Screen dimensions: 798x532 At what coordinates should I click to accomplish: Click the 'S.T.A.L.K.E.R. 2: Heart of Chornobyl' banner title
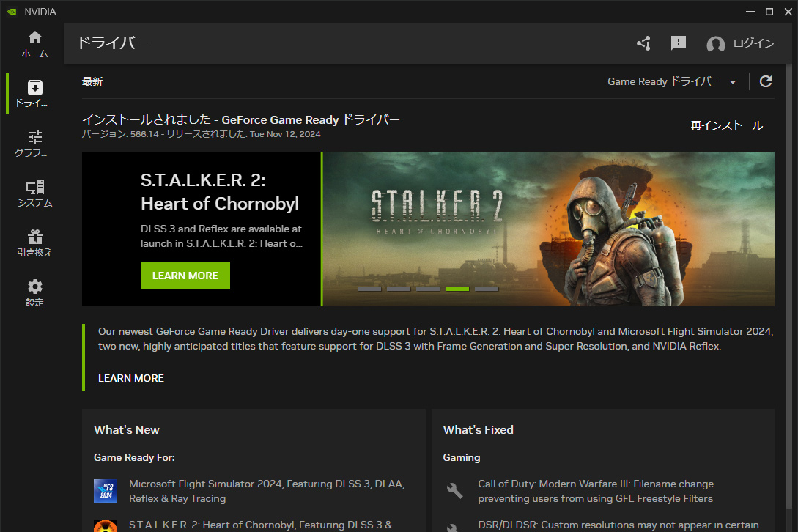coord(220,192)
